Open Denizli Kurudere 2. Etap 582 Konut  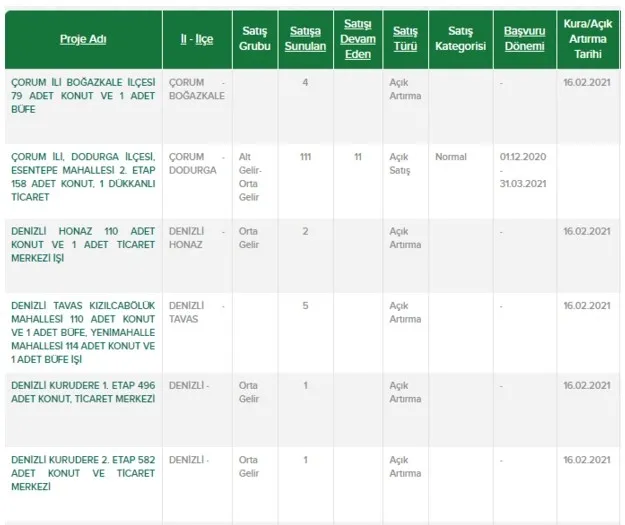coord(82,472)
